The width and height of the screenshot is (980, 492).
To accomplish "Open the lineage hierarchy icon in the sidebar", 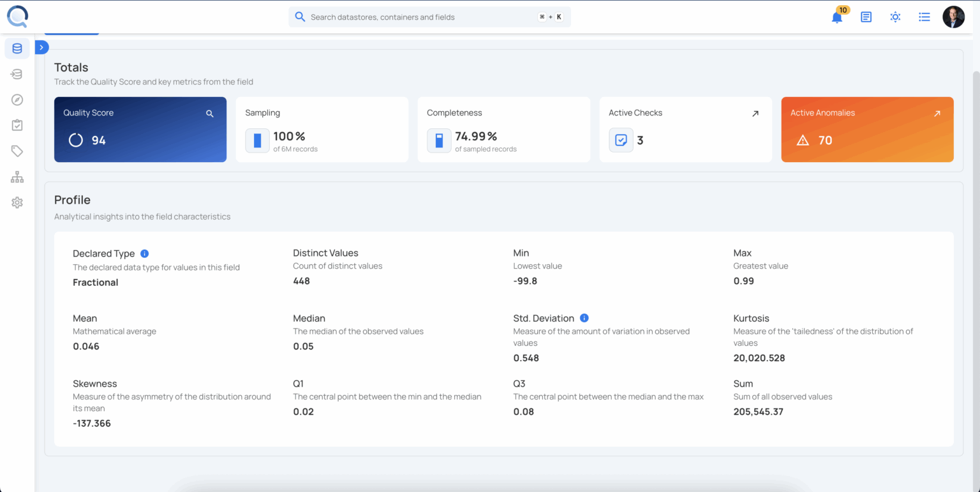I will click(17, 177).
